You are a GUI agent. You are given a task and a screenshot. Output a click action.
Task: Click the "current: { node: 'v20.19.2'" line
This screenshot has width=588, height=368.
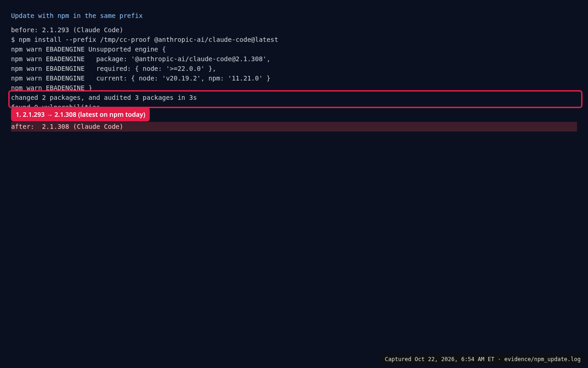141,78
